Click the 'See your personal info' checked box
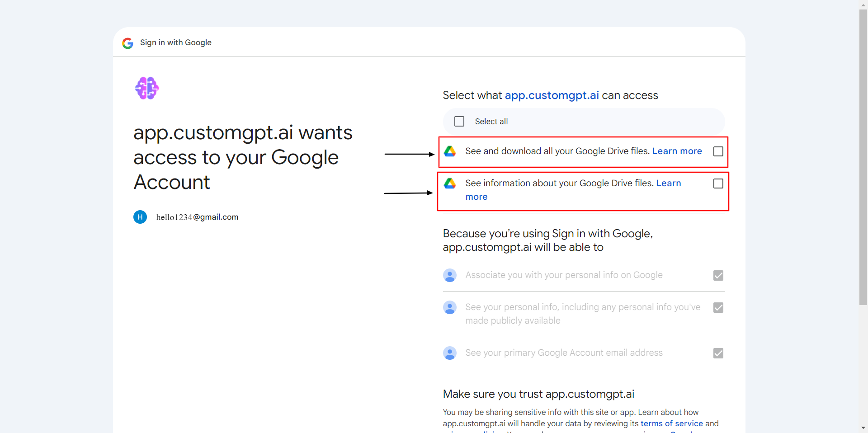Viewport: 868px width, 433px height. click(x=718, y=307)
